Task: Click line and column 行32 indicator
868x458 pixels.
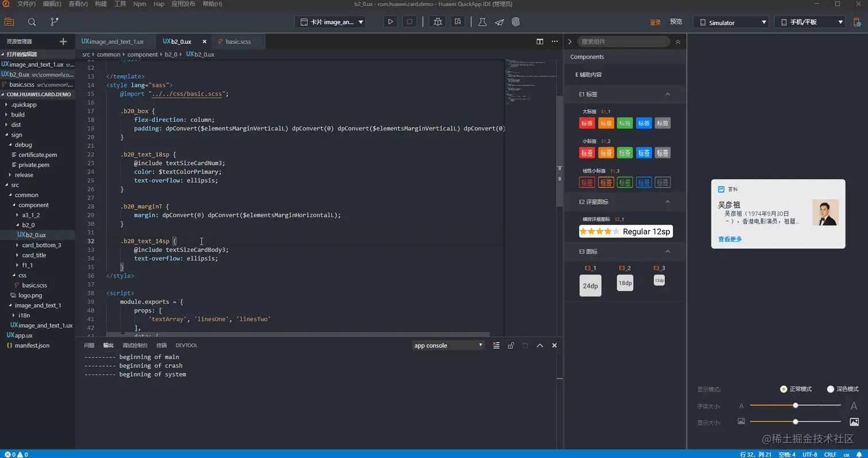Action: coord(755,454)
